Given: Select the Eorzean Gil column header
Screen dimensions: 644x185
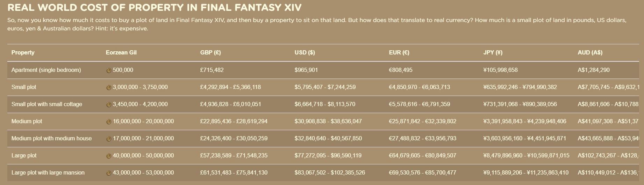Looking at the screenshot, I should click(x=121, y=52).
